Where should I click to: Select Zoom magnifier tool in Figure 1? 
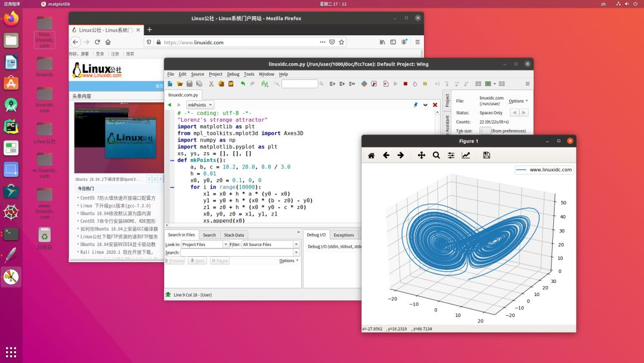[436, 155]
